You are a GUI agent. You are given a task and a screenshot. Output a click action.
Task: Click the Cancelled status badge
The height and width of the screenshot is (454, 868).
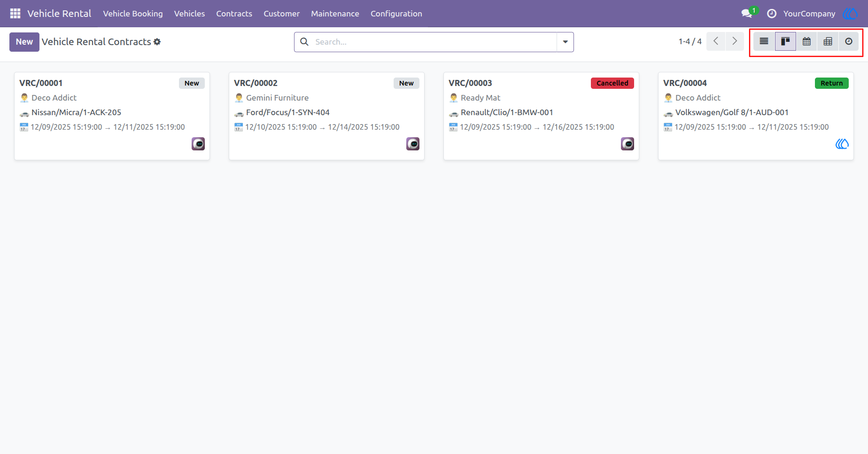point(612,83)
